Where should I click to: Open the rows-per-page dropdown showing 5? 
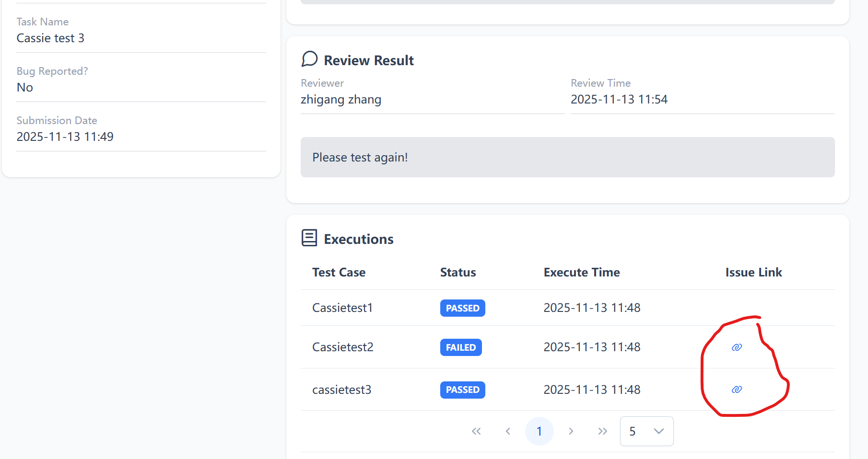[646, 431]
